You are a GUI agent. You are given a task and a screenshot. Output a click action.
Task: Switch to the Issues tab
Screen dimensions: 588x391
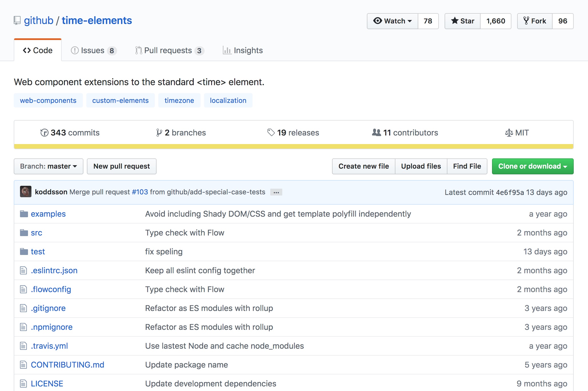point(94,51)
